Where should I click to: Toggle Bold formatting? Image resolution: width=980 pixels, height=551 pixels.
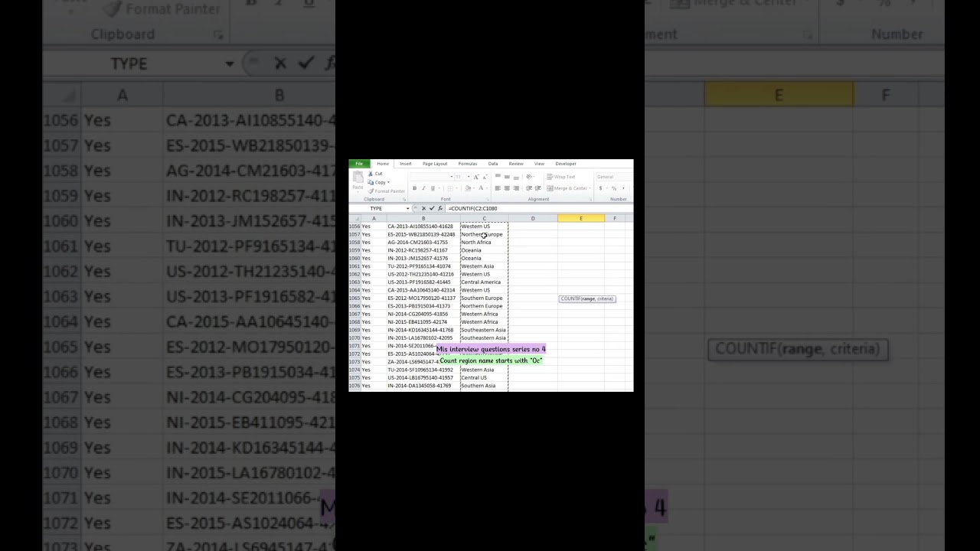[x=414, y=188]
